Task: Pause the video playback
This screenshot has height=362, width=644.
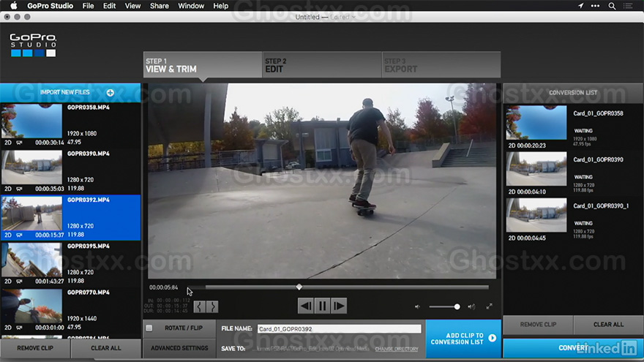Action: 323,306
